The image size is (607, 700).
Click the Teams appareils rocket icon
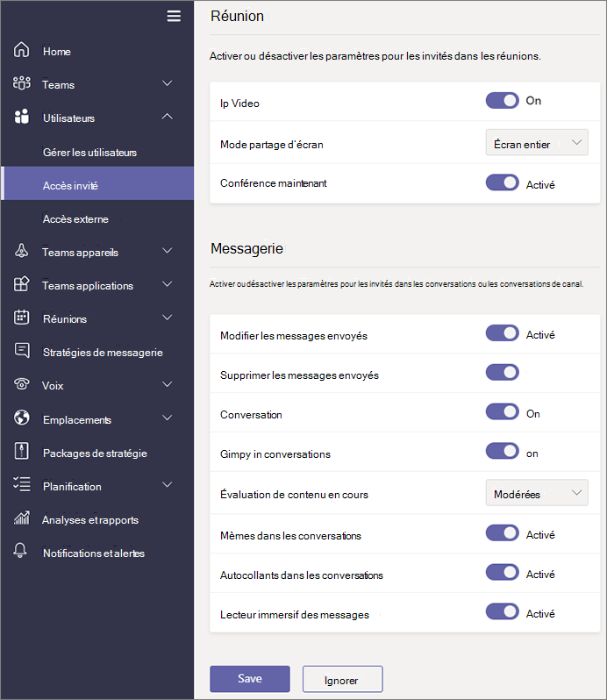pos(22,252)
